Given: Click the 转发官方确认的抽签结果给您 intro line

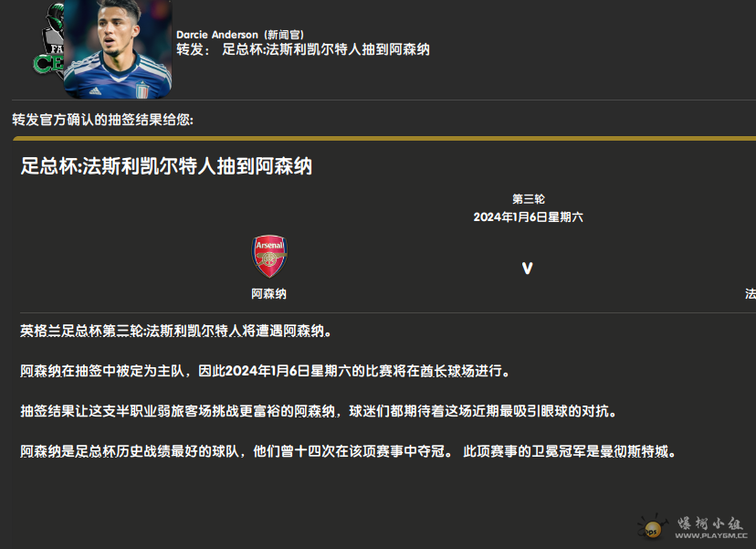Looking at the screenshot, I should pyautogui.click(x=102, y=120).
